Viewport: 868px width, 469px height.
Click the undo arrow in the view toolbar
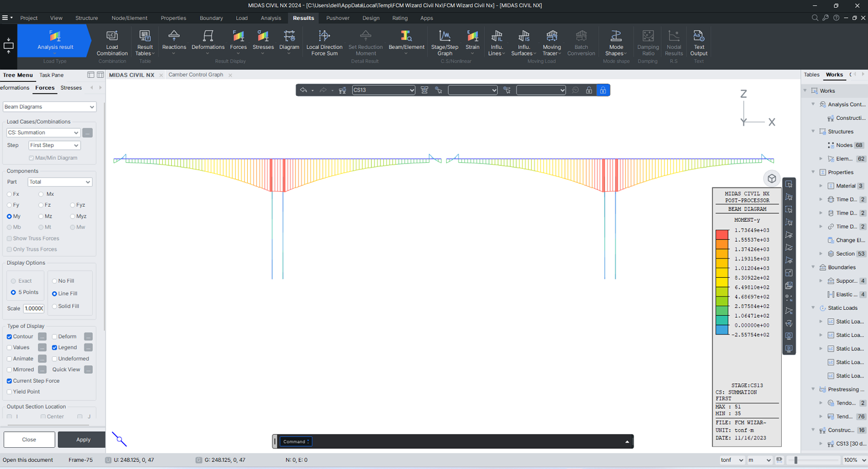[304, 90]
